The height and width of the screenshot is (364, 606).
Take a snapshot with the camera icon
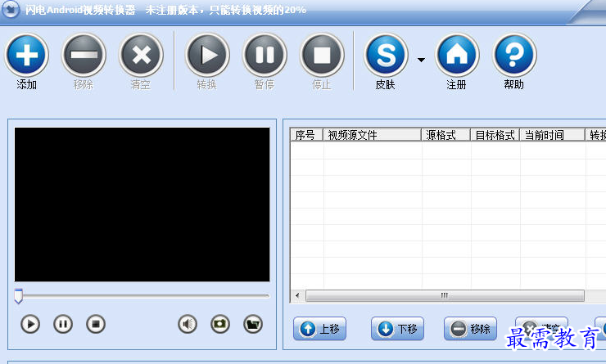[x=220, y=324]
